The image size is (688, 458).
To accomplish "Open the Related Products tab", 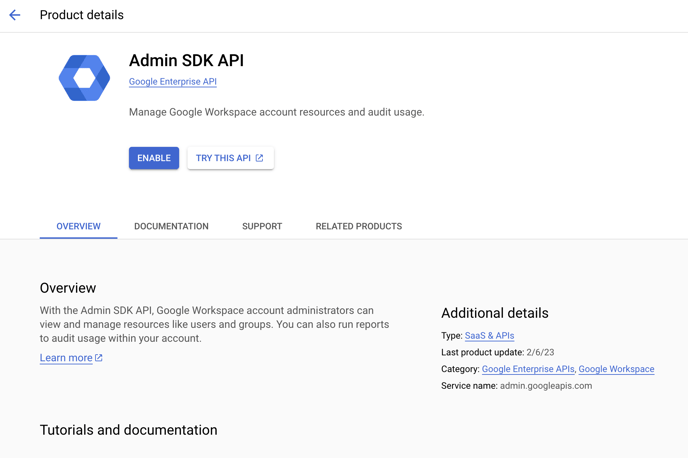I will click(x=358, y=226).
